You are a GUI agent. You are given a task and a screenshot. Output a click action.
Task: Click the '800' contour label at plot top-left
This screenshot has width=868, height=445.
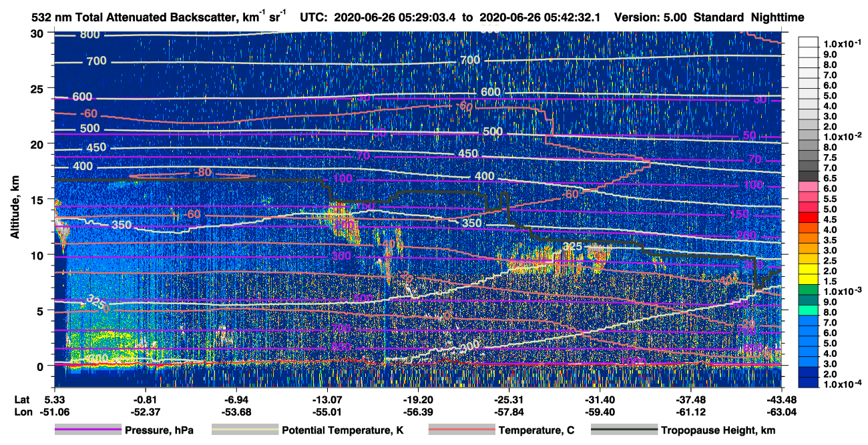click(x=89, y=35)
